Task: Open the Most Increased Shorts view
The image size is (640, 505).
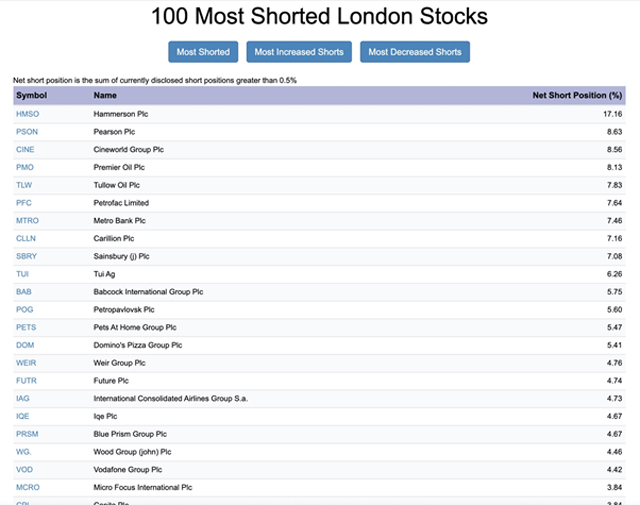Action: (x=299, y=52)
